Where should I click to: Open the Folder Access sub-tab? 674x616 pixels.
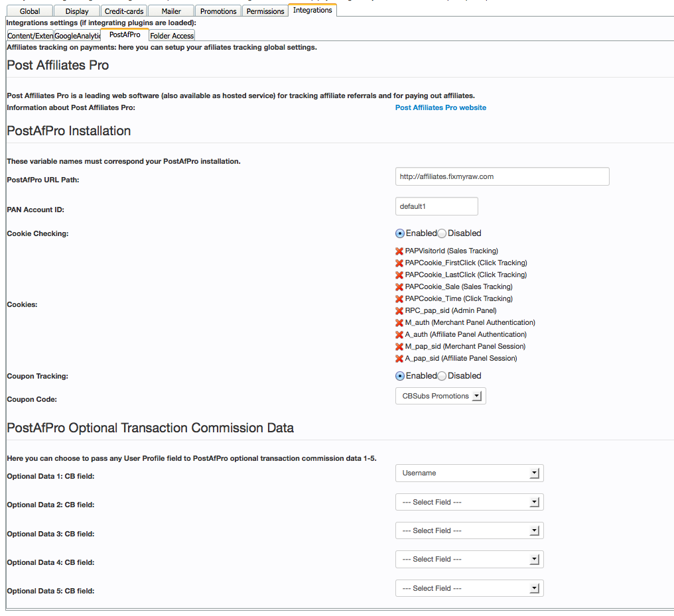tap(172, 36)
